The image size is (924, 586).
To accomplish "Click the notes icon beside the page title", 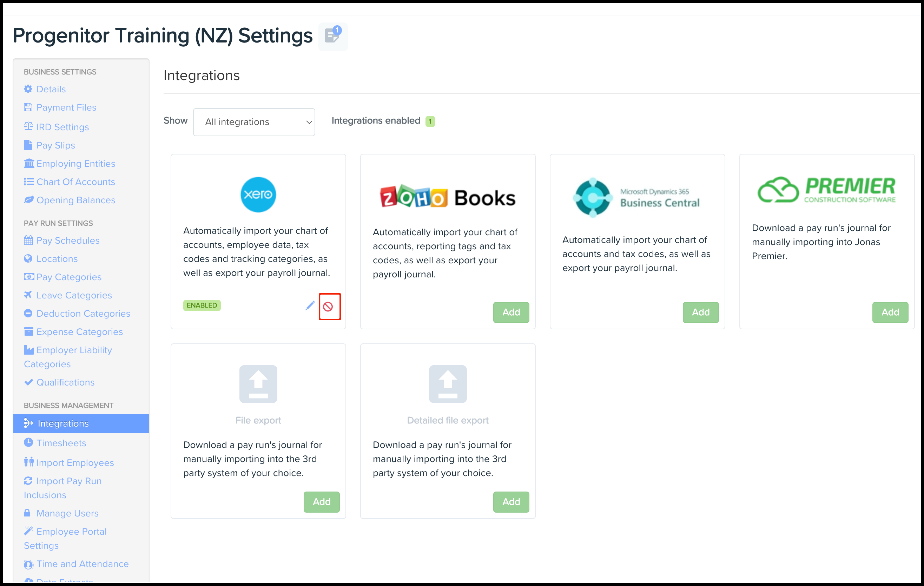I will (333, 37).
